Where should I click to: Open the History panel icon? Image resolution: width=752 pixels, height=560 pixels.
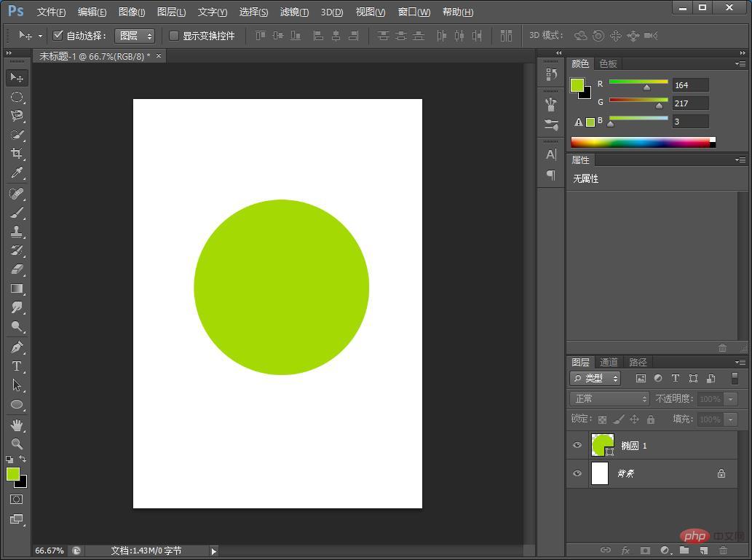pos(551,74)
